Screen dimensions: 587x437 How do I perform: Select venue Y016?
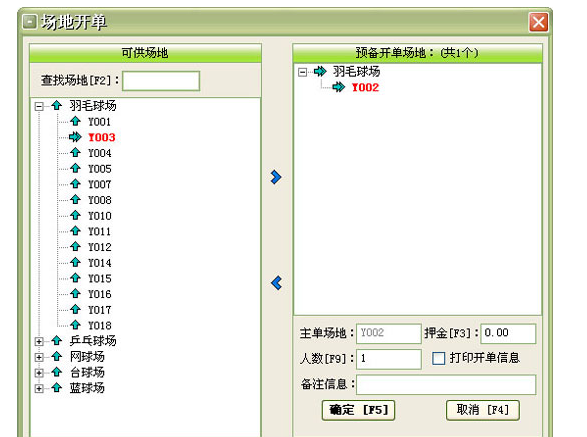click(100, 294)
